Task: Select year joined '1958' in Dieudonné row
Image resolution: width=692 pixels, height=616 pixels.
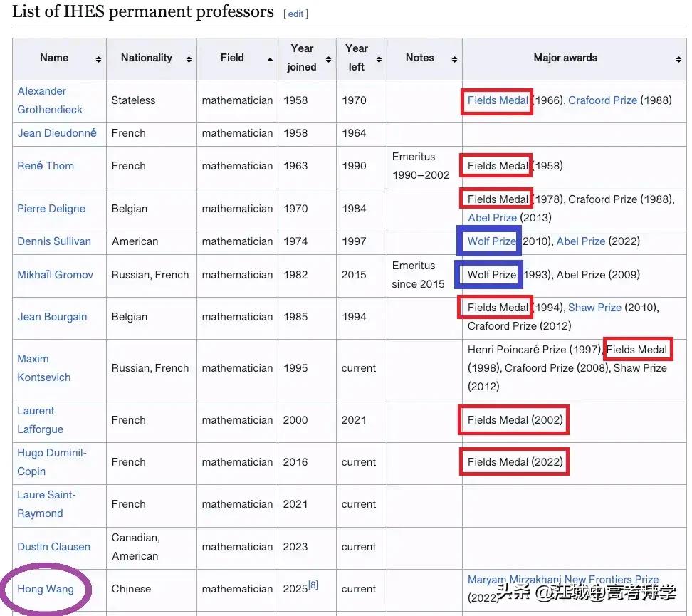Action: (x=295, y=133)
